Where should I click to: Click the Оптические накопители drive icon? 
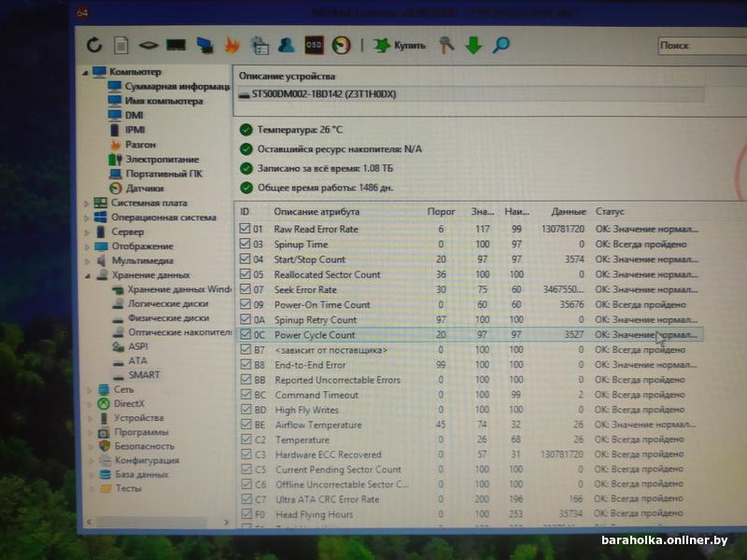(119, 332)
